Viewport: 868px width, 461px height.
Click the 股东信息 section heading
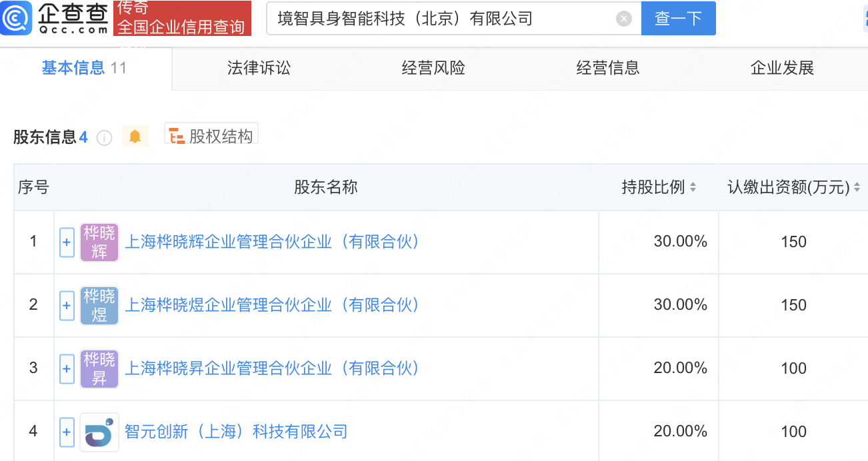coord(45,137)
